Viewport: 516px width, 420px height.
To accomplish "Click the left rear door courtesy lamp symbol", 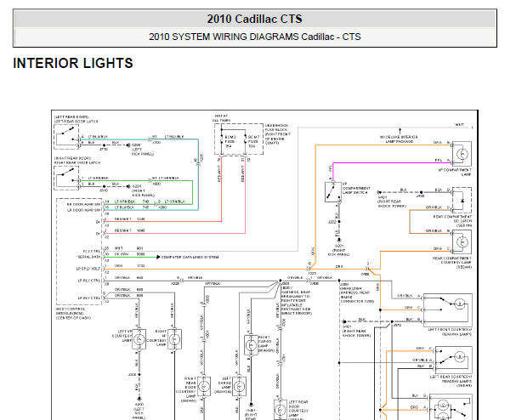I will (281, 410).
